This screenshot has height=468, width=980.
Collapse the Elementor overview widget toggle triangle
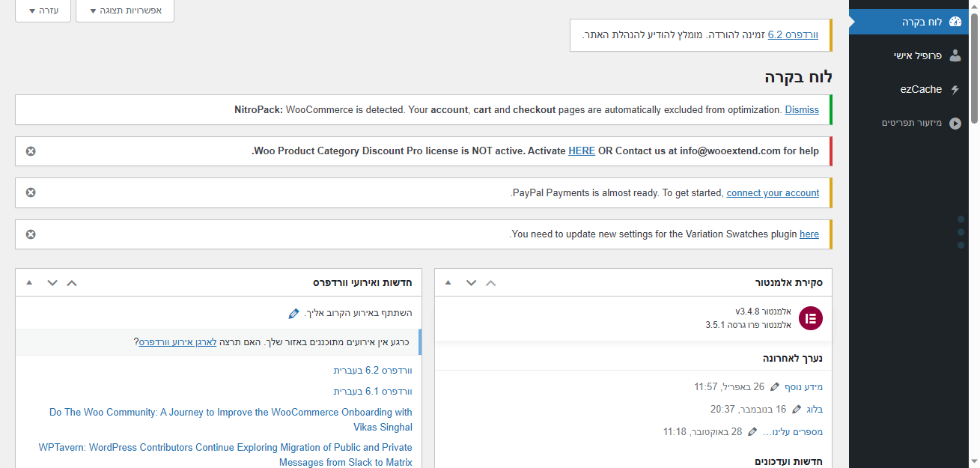448,283
